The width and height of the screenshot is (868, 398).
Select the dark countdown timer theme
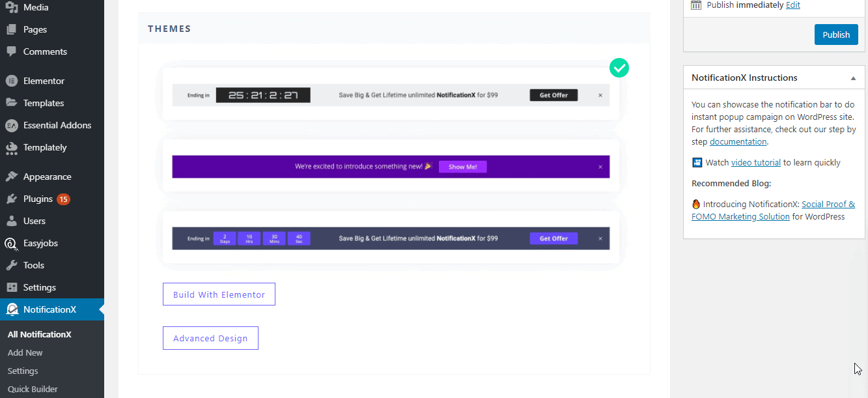(391, 238)
